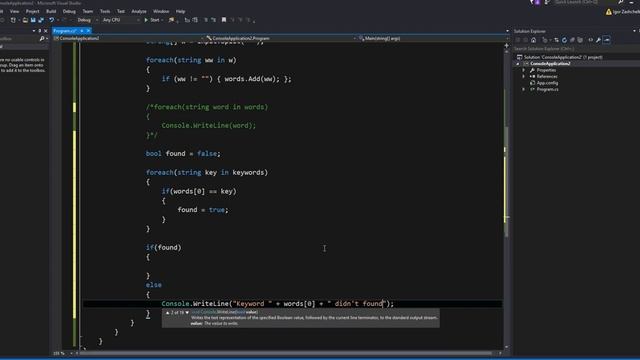The image size is (640, 360).
Task: Collapse the ConsoleApplication2 project node
Action: [x=518, y=64]
